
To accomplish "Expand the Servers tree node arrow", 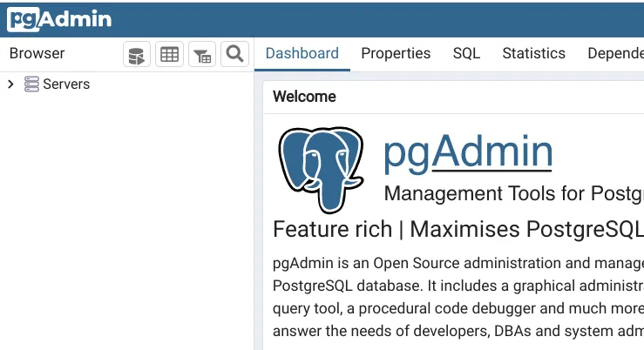I will pyautogui.click(x=11, y=84).
